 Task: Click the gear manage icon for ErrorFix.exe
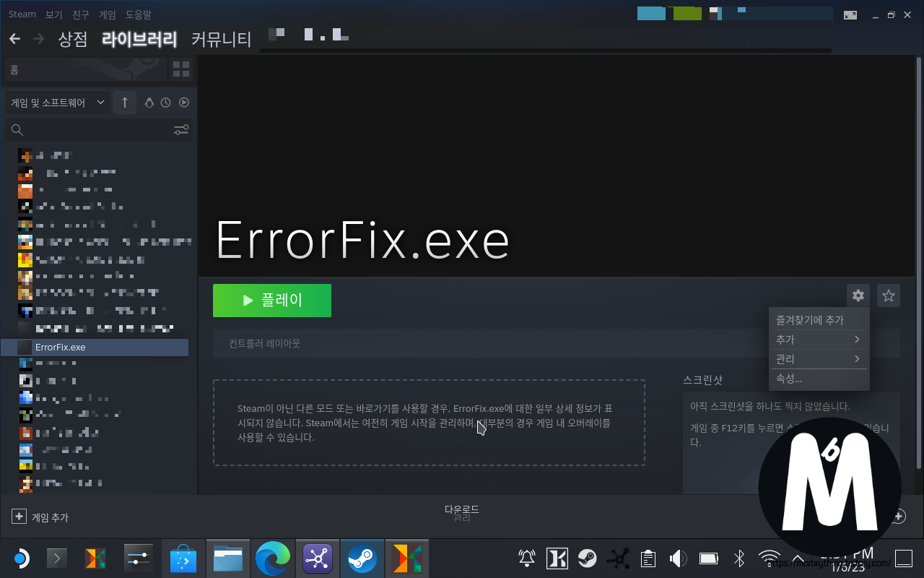[x=858, y=296]
